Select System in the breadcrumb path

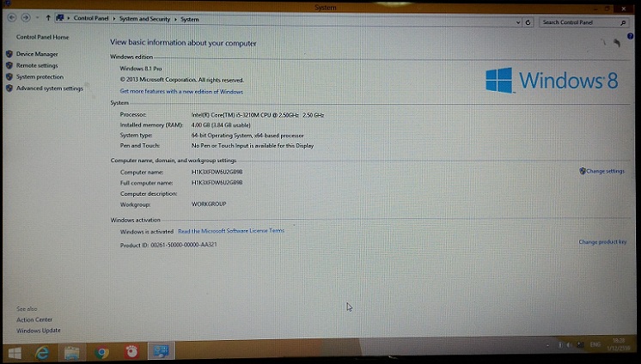click(x=190, y=19)
